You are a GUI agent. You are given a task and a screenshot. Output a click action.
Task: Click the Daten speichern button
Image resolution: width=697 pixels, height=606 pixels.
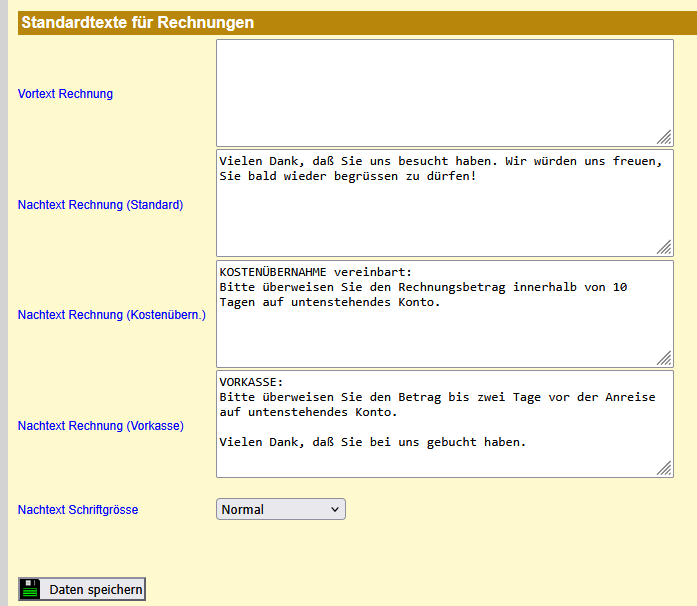(x=82, y=589)
